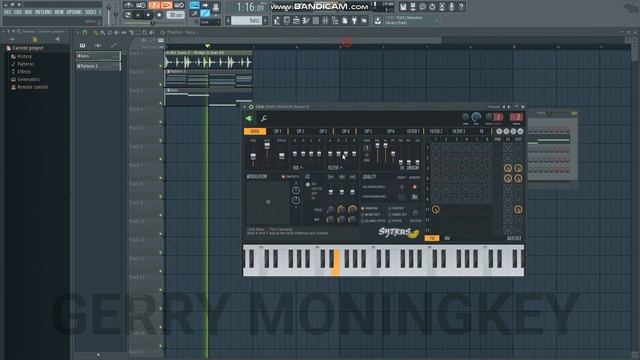Click the arrow right of the Bass pattern selector
Screen dimensions: 640x360
tap(265, 20)
